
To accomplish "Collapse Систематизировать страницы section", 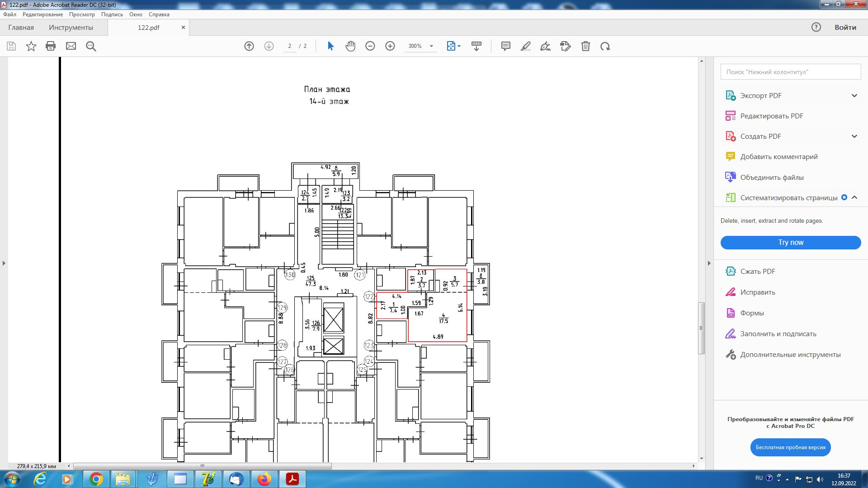I will coord(854,197).
